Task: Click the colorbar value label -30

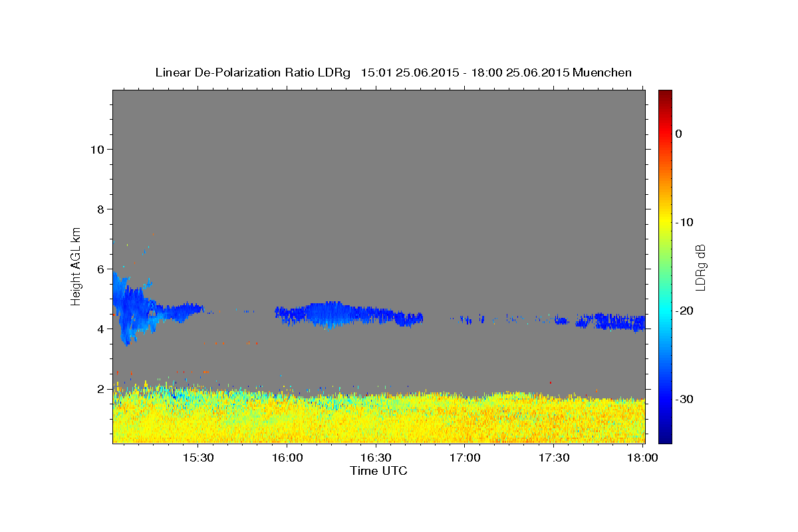Action: click(685, 399)
